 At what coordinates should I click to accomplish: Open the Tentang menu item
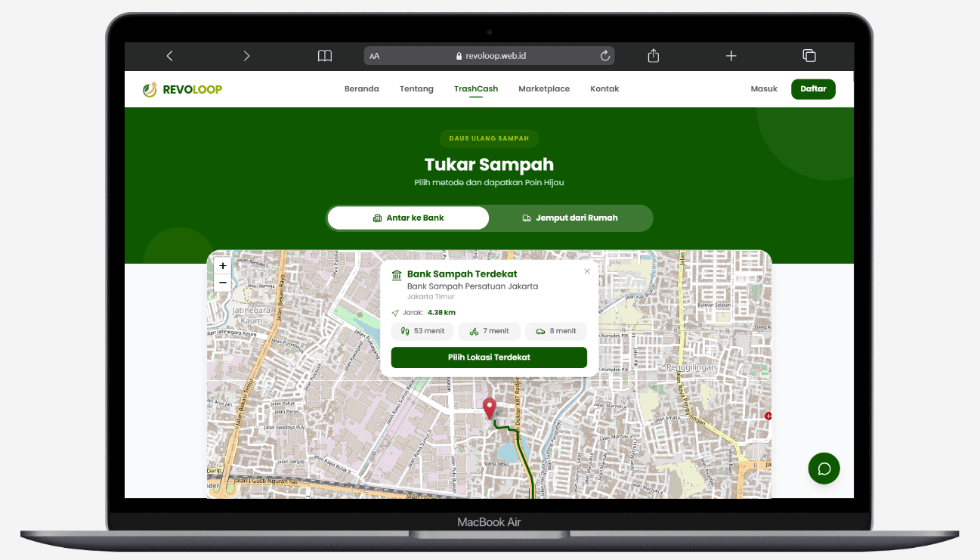click(416, 88)
